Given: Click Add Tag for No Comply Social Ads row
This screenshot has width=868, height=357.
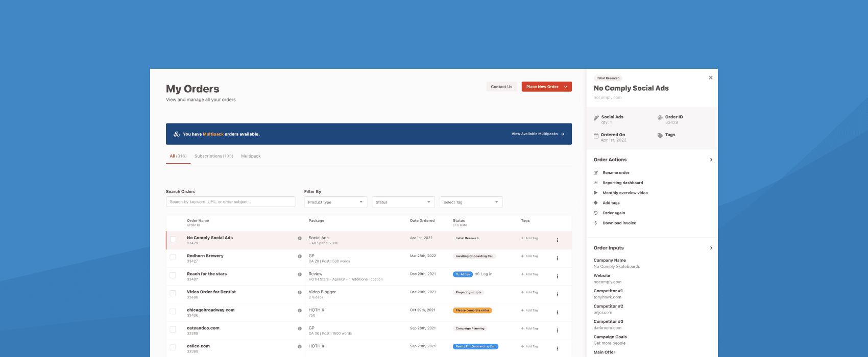Looking at the screenshot, I should tap(529, 238).
